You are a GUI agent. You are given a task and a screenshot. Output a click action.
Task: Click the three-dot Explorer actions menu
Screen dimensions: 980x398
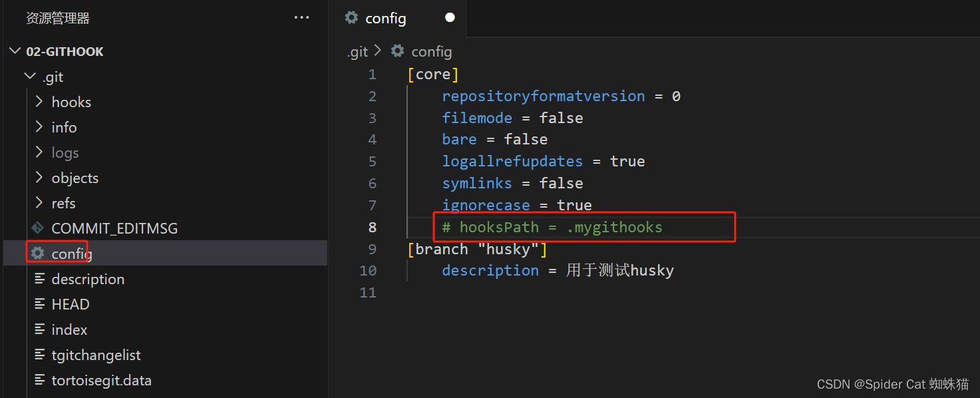pos(301,18)
